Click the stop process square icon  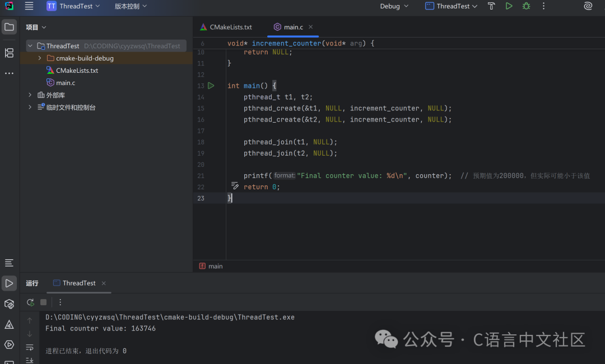44,302
